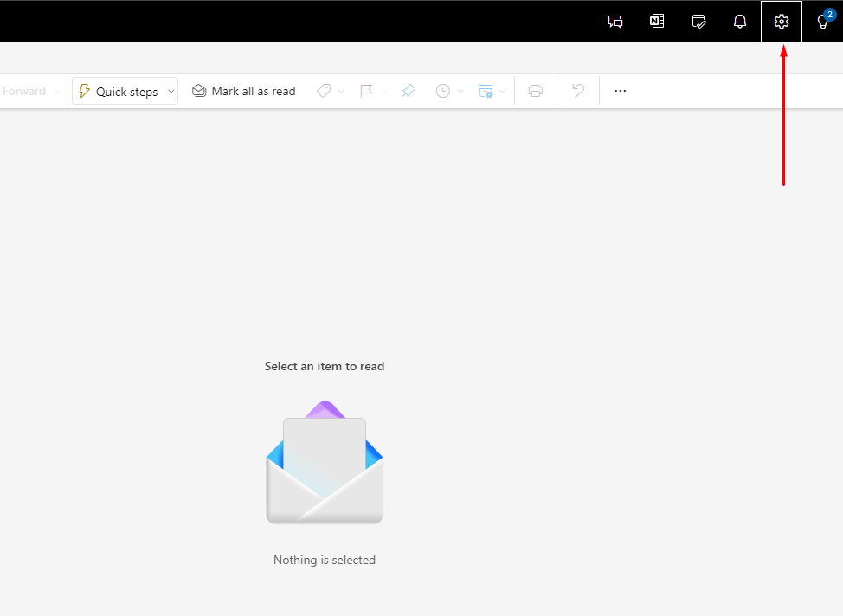Click the envelope illustration in reading pane
The width and height of the screenshot is (843, 616).
[325, 467]
